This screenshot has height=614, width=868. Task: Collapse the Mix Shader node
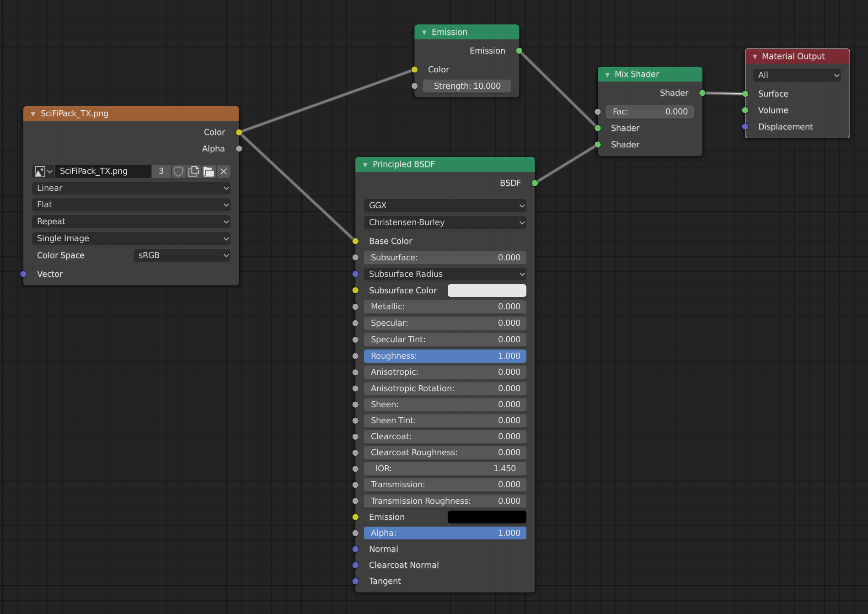607,74
